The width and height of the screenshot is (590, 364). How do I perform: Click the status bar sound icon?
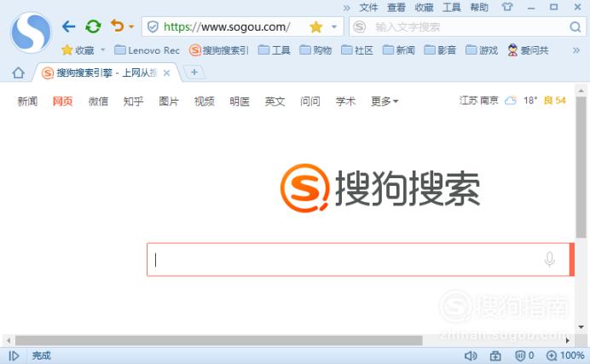click(471, 355)
